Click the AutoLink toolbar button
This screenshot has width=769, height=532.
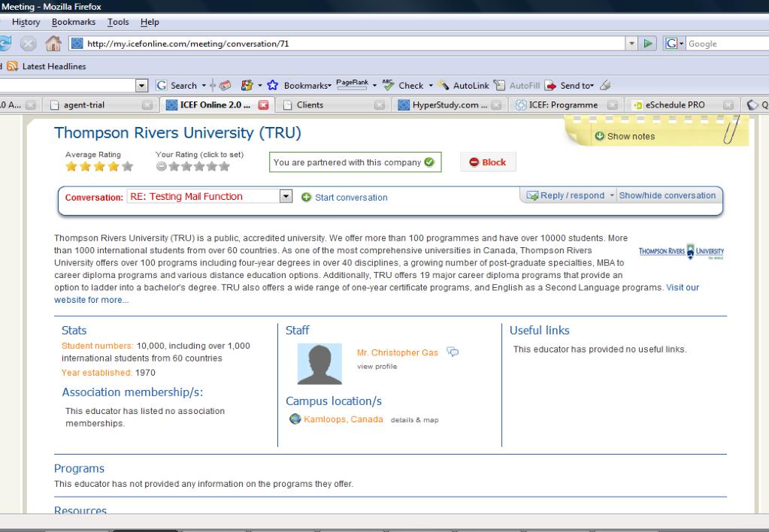tap(464, 86)
